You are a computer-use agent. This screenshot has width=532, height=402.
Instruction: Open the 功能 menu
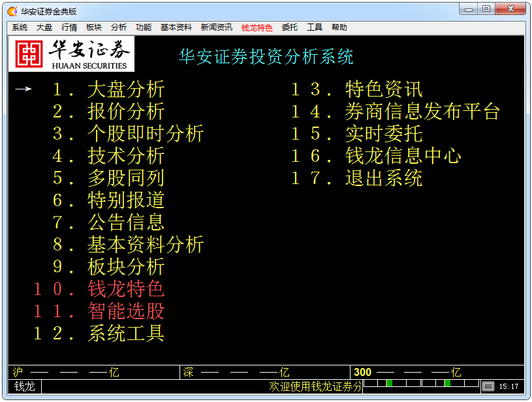(144, 27)
